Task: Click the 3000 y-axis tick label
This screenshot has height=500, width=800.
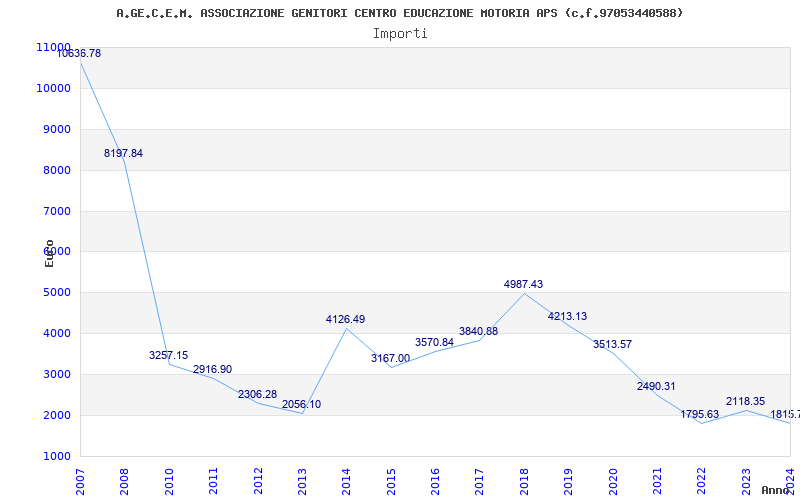Action: tap(56, 374)
